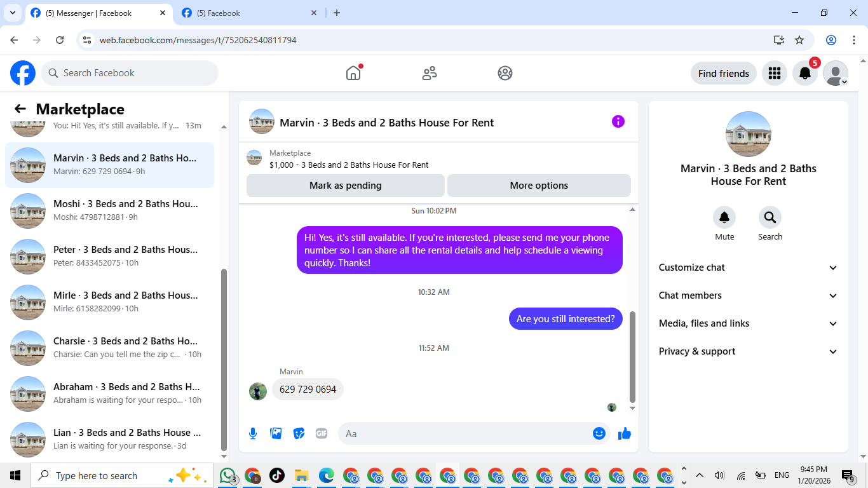Focus the Search Facebook field
Screen dimensions: 868x488
(x=130, y=73)
